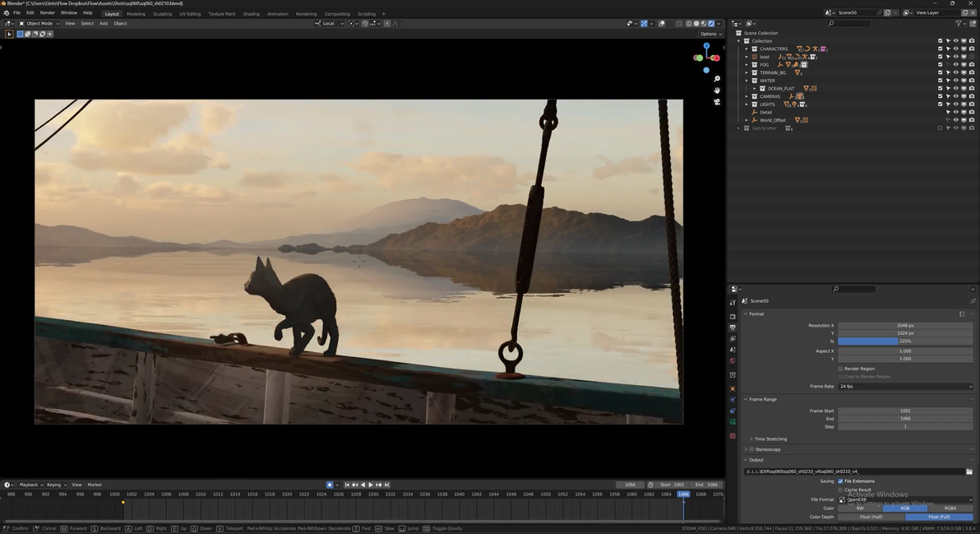Toggle camera view icon in viewport
Viewport: 980px width, 534px height.
717,102
